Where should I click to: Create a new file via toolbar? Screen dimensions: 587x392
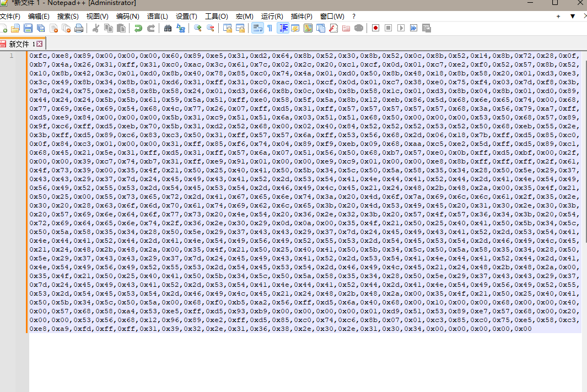[4, 28]
